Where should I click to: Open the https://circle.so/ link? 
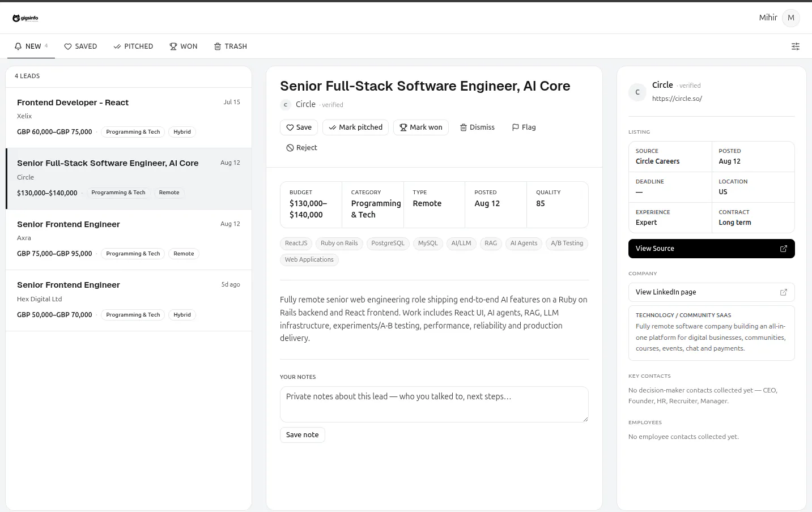(677, 99)
